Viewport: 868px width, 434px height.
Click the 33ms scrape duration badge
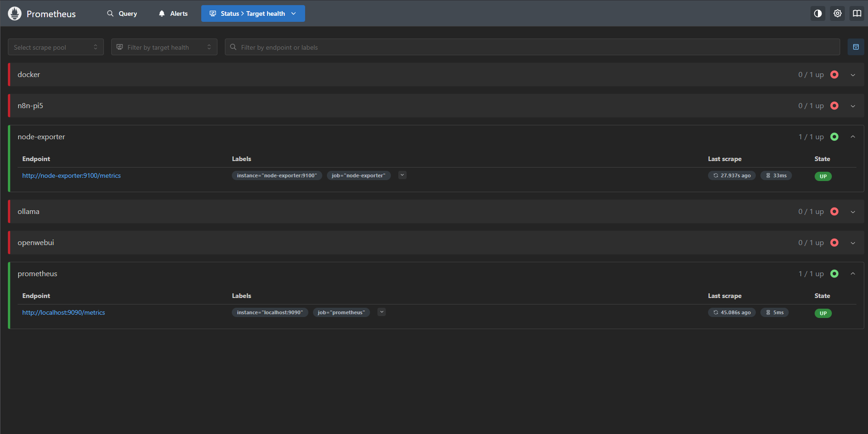pos(776,175)
